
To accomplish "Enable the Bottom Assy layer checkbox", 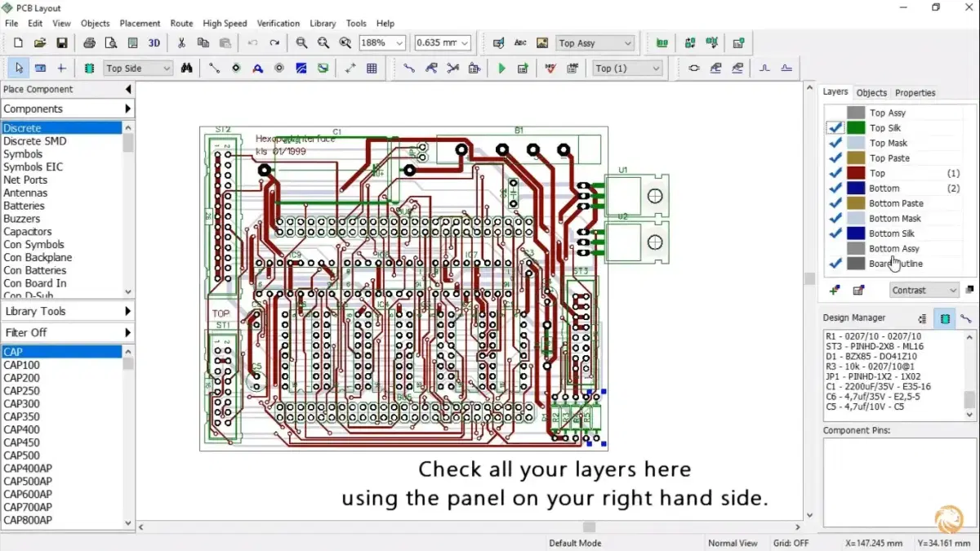I will pyautogui.click(x=835, y=249).
